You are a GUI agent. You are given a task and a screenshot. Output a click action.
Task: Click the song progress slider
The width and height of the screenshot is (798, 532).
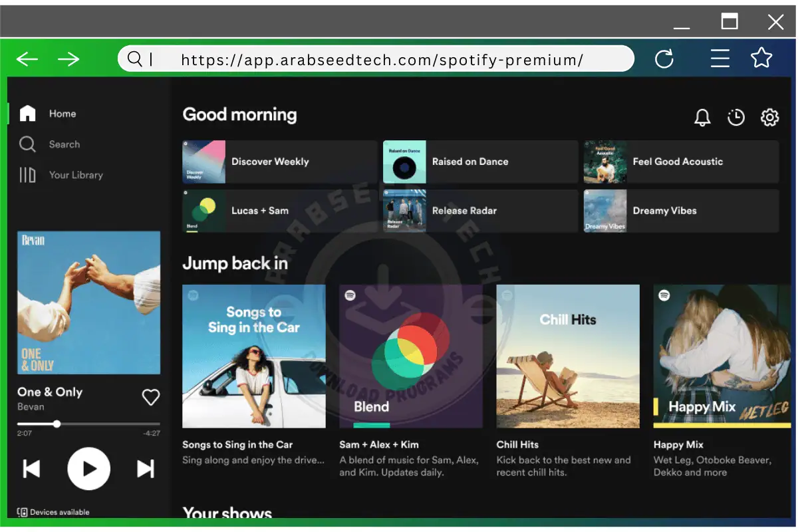coord(88,424)
